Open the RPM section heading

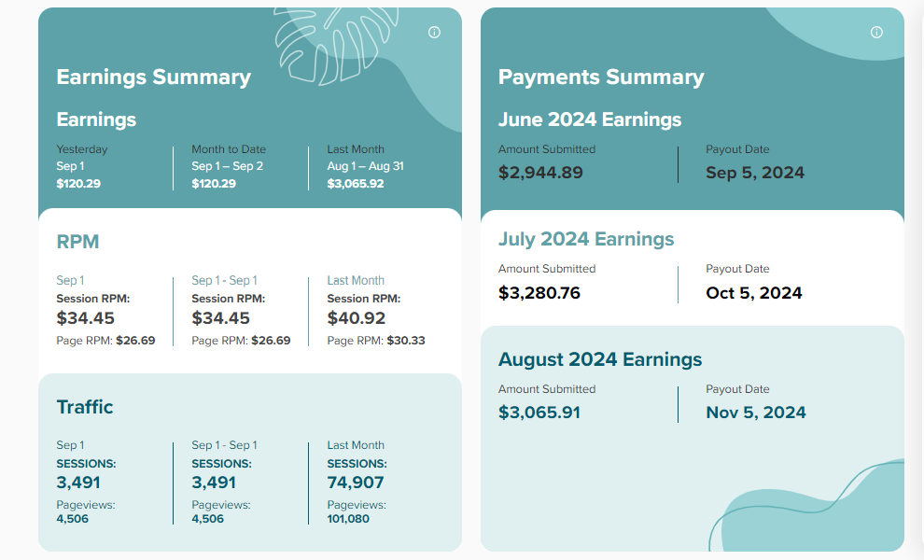pyautogui.click(x=77, y=242)
